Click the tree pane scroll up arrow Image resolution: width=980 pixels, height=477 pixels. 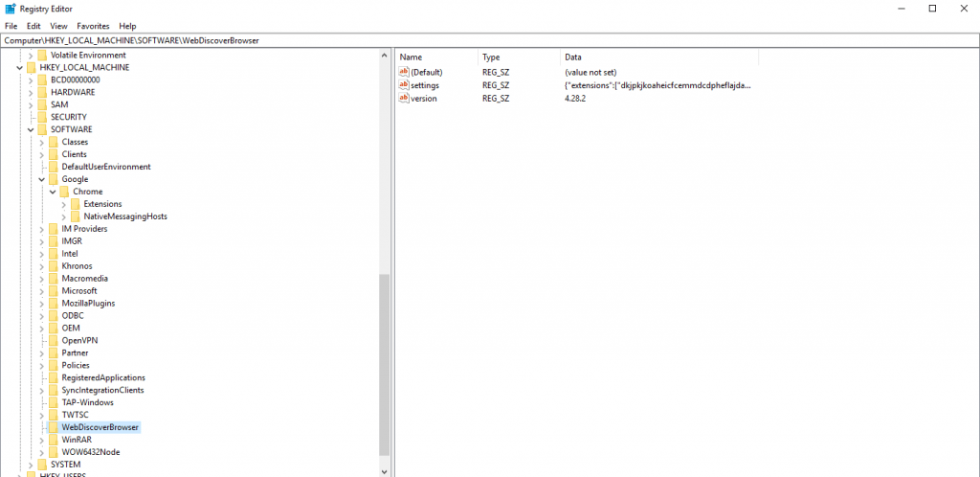click(384, 56)
